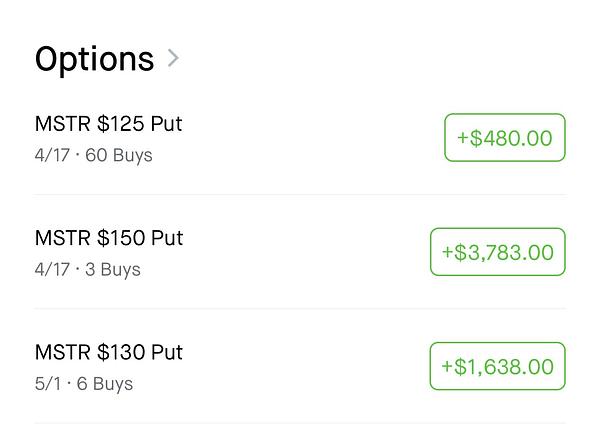600x436 pixels.
Task: Click the 4/17 date under $150 Put
Action: (52, 269)
